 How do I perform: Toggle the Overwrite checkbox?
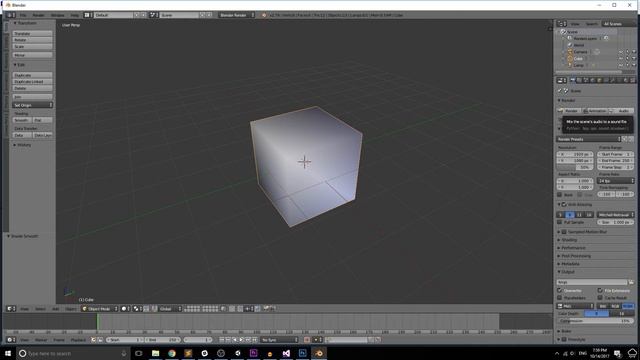click(560, 290)
